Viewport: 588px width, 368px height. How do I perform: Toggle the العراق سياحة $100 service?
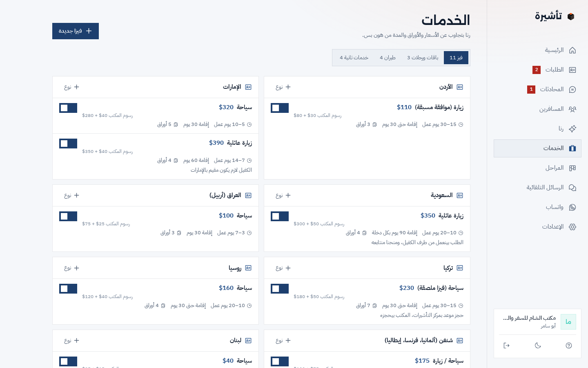pos(68,216)
